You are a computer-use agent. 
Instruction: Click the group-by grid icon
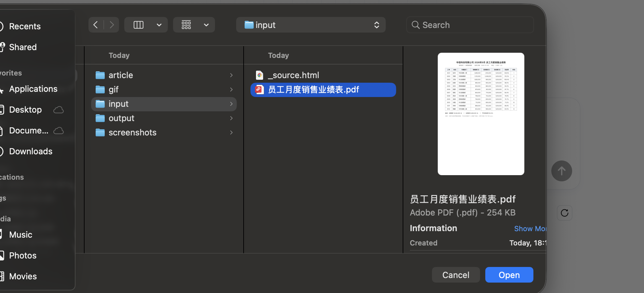(x=186, y=25)
